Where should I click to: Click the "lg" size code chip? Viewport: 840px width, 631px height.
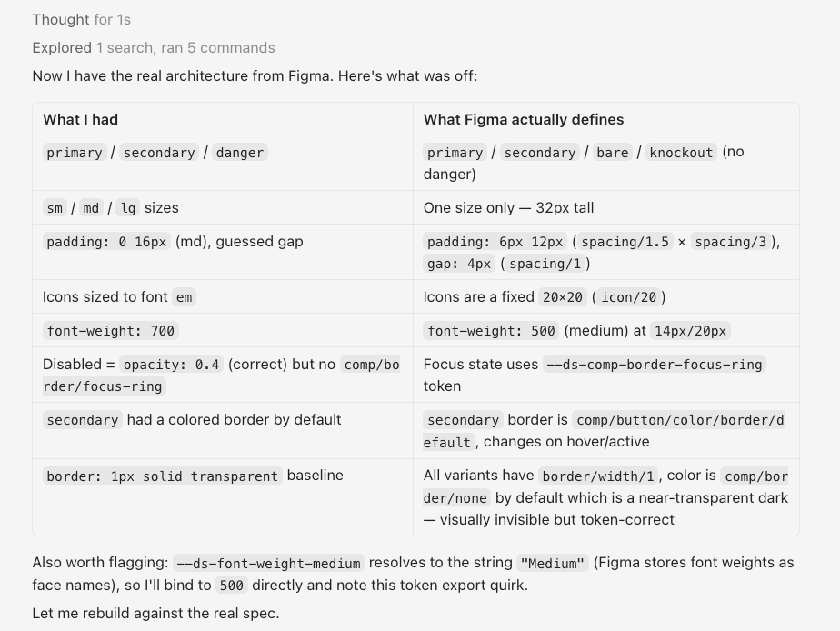coord(128,208)
